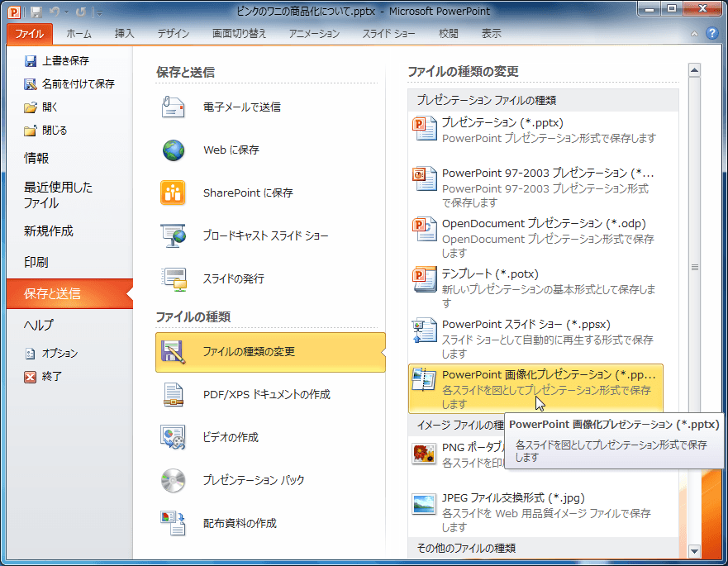
Task: Click the 配布資料の作成 handouts icon
Action: 174,523
